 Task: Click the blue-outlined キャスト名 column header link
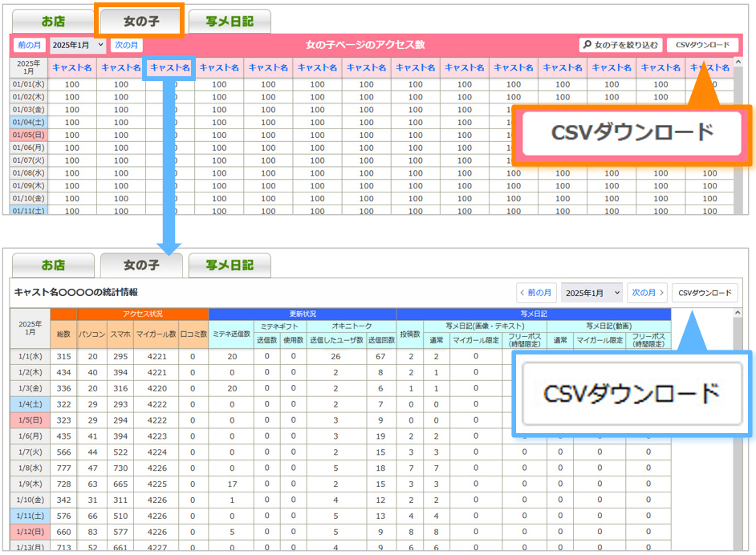tap(169, 68)
